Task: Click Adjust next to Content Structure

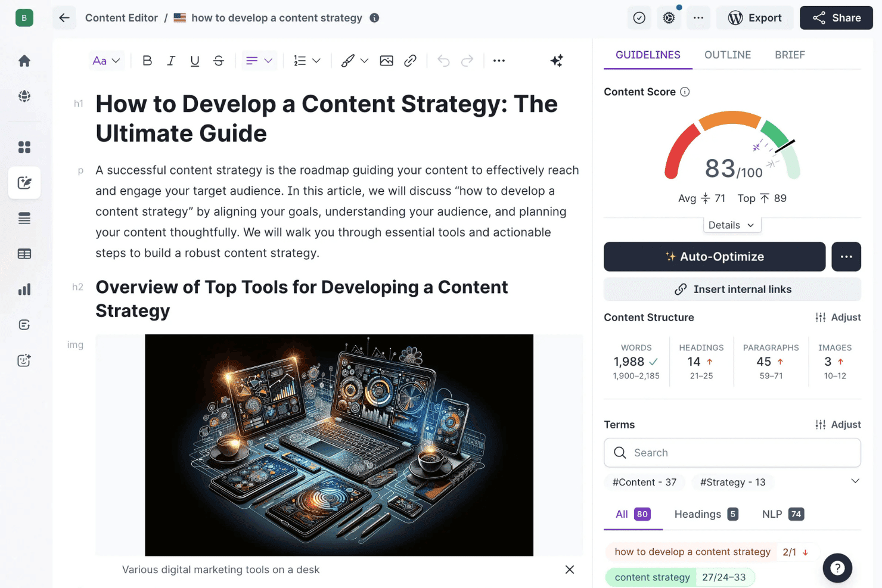Action: point(838,318)
